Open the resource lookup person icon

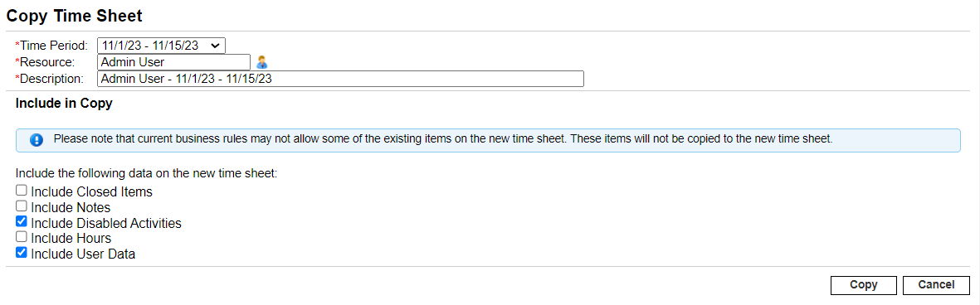262,62
